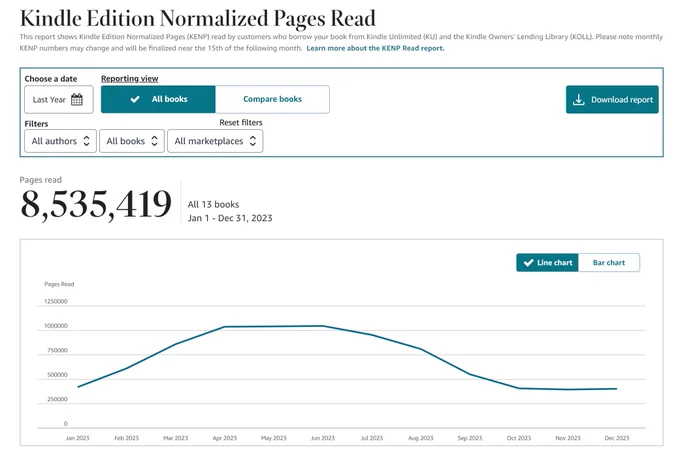The height and width of the screenshot is (458, 680).
Task: Click the 750000 y-axis value
Action: click(57, 350)
